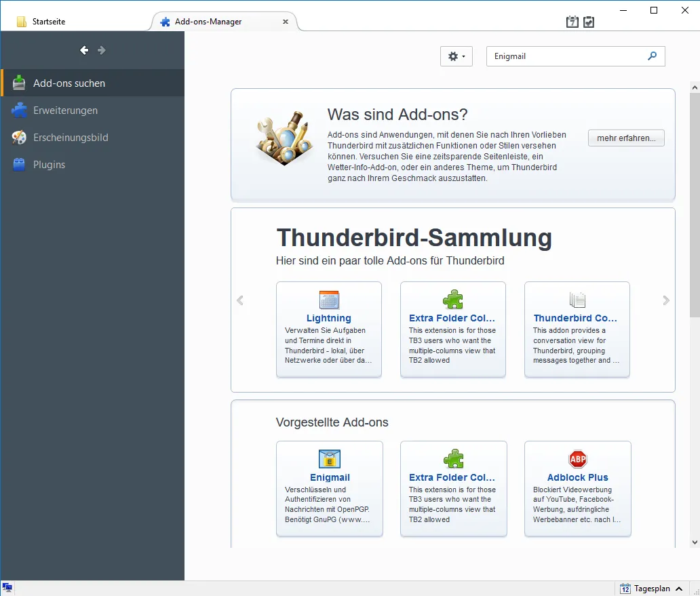Open the Erweiterungen category
This screenshot has height=596, width=700.
(92, 111)
